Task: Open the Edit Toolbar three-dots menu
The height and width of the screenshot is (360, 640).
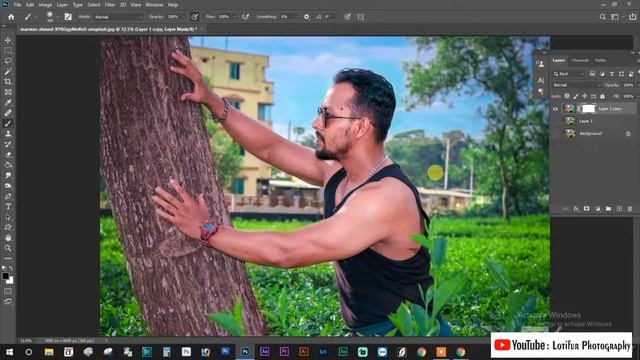Action: point(8,258)
